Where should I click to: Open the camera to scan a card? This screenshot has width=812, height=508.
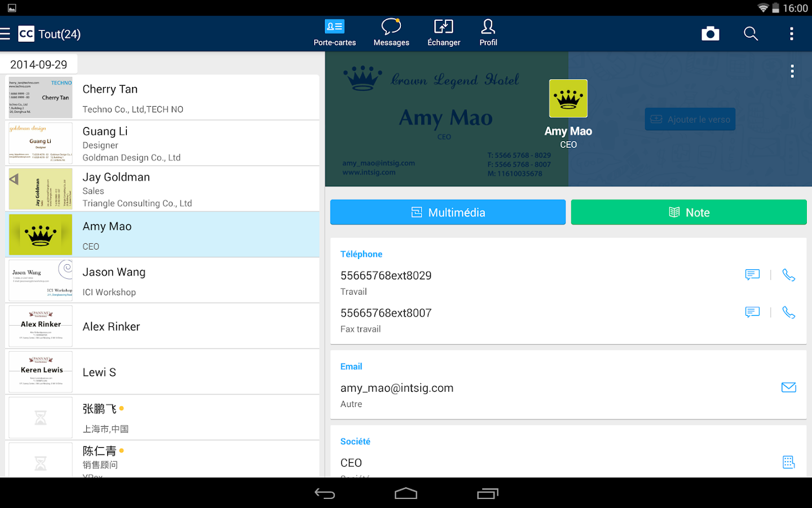[710, 33]
